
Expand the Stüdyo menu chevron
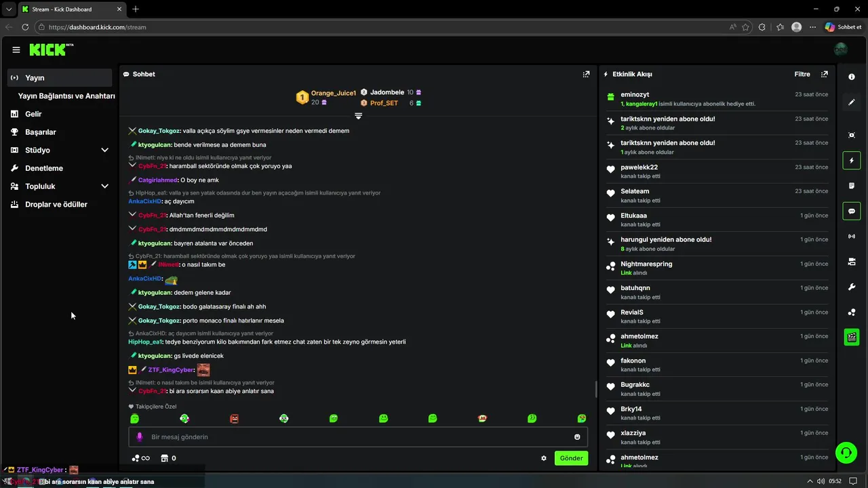[x=104, y=150]
